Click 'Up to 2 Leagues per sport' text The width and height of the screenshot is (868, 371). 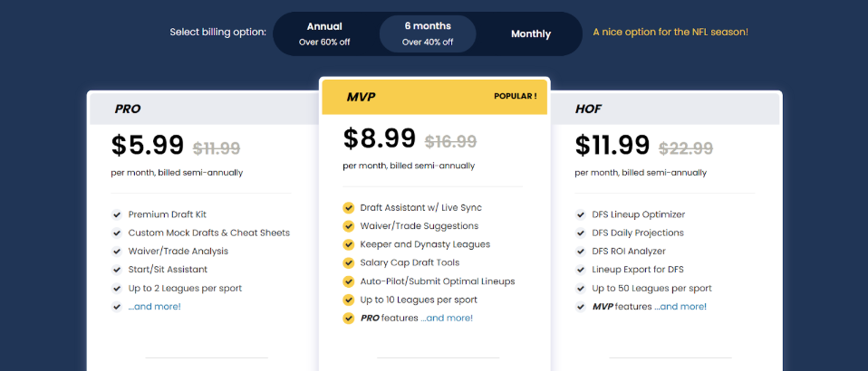pos(185,288)
